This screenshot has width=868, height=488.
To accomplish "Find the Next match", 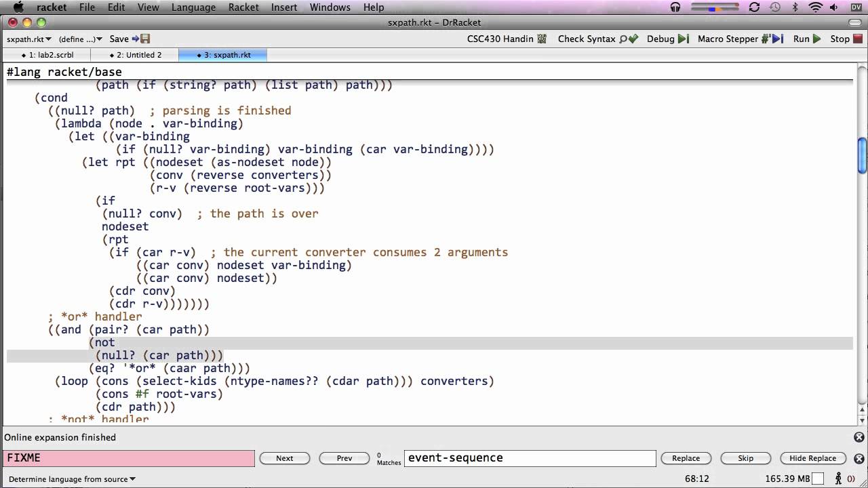I will 285,458.
